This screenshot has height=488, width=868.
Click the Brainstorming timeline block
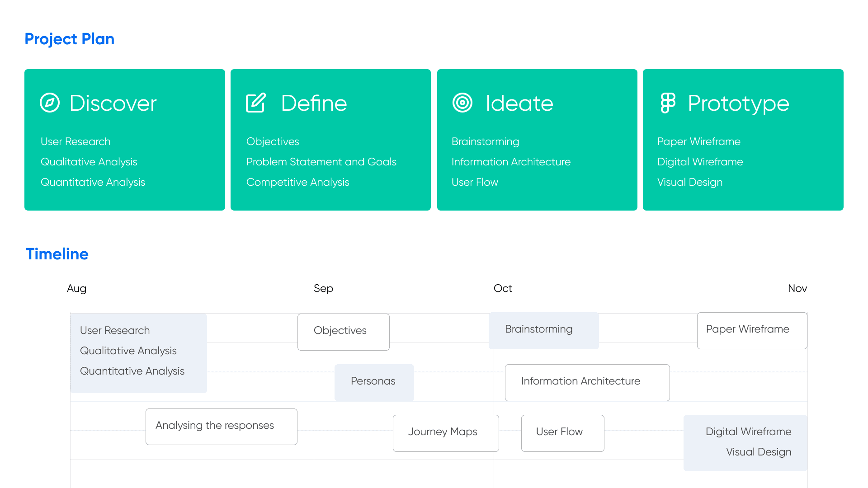pos(543,330)
